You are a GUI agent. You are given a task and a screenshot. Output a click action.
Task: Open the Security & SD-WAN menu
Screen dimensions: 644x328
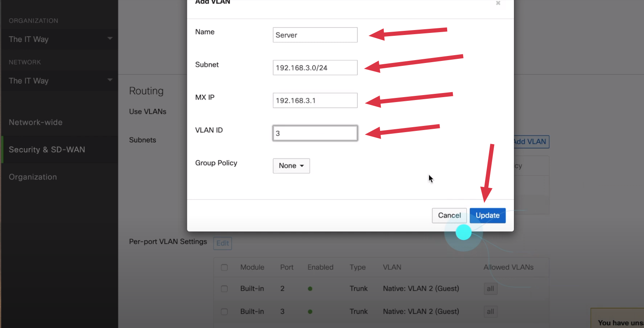click(47, 150)
